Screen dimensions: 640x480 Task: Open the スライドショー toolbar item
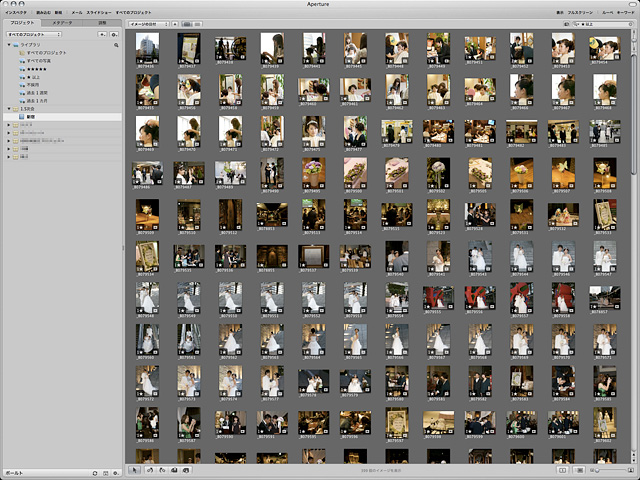pyautogui.click(x=98, y=11)
